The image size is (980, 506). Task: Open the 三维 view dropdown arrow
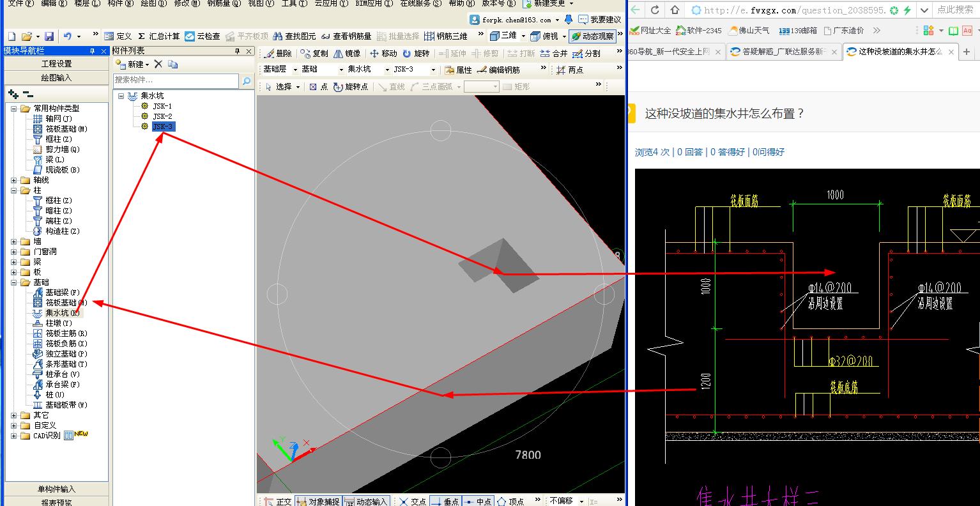(x=523, y=36)
